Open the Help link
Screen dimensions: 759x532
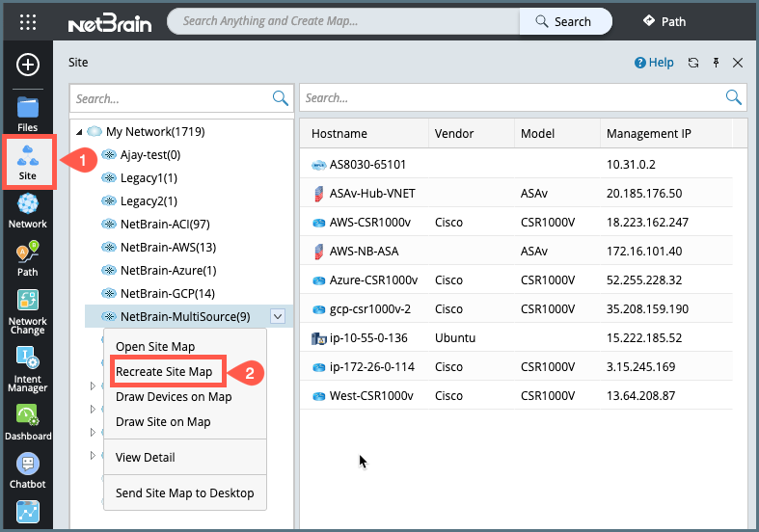pyautogui.click(x=654, y=63)
